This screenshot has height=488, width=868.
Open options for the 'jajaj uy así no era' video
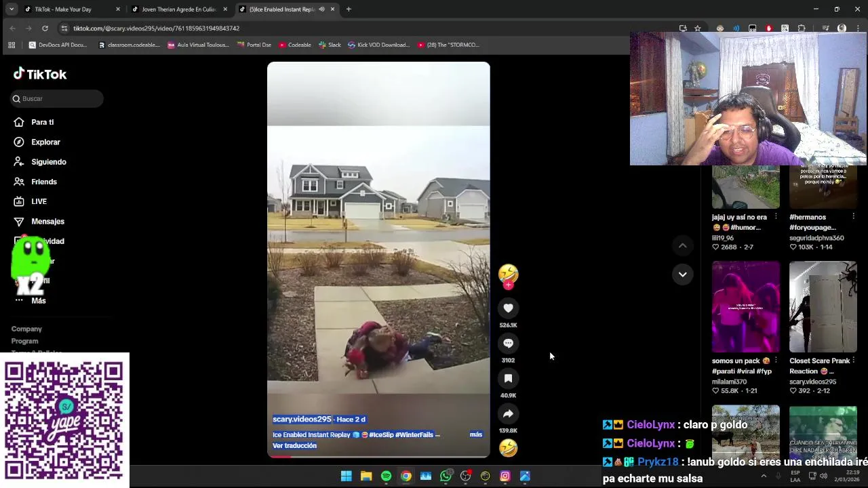point(776,217)
